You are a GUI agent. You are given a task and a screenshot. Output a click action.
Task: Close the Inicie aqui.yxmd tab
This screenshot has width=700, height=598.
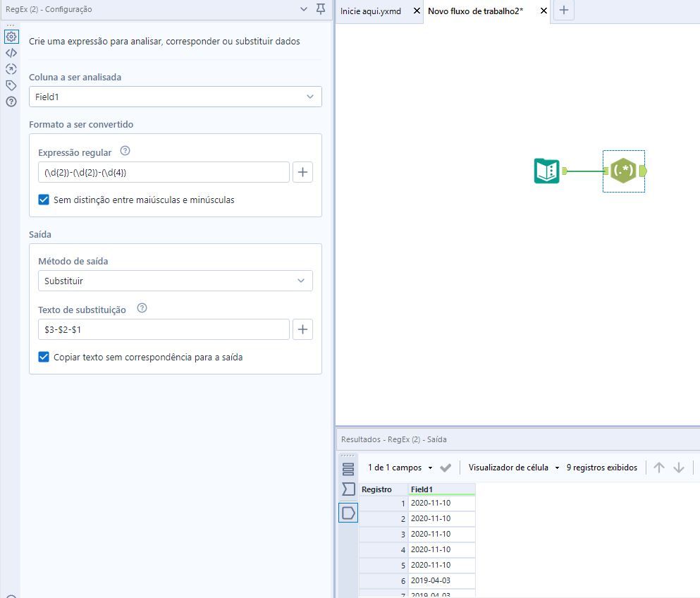[x=417, y=11]
